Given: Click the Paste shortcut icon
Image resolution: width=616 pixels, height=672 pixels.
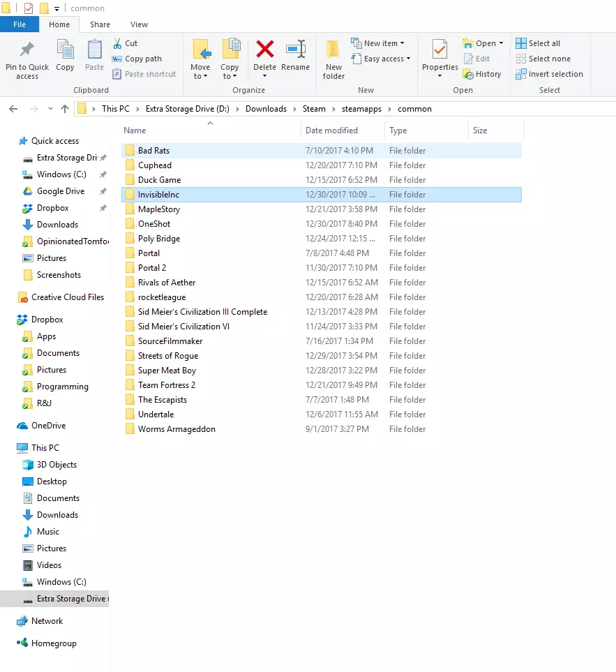Looking at the screenshot, I should [117, 74].
